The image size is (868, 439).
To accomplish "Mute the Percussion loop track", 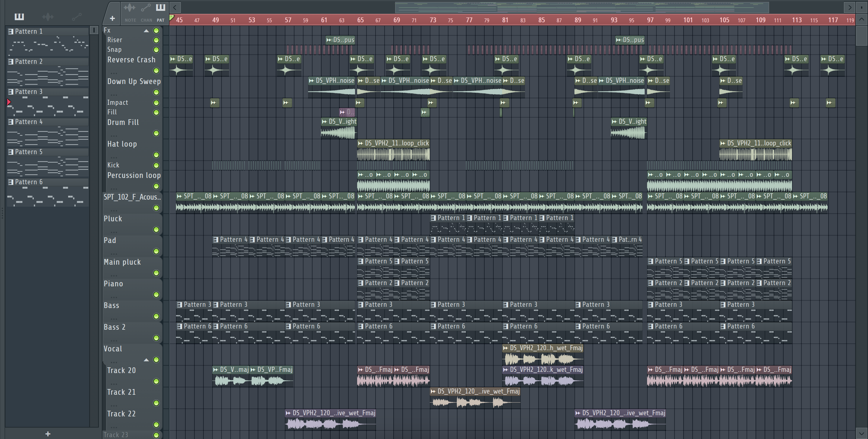I will tap(156, 186).
